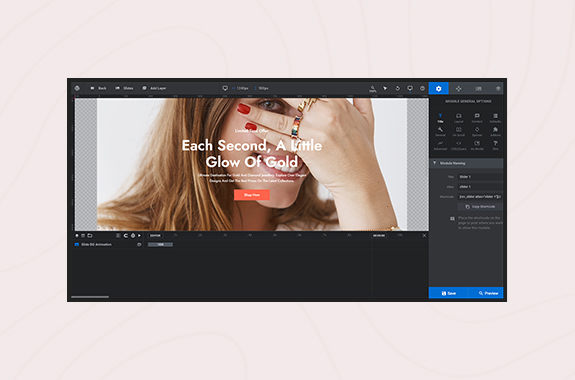
Task: Click the WordPress logo icon in top toolbar
Action: tap(77, 88)
